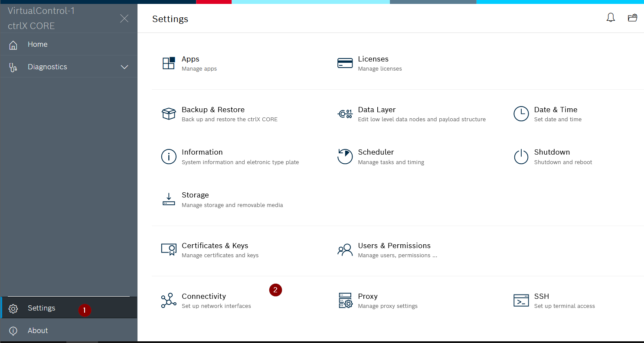Image resolution: width=644 pixels, height=343 pixels.
Task: Click 'VirtualControl-1' device name text
Action: click(x=41, y=11)
